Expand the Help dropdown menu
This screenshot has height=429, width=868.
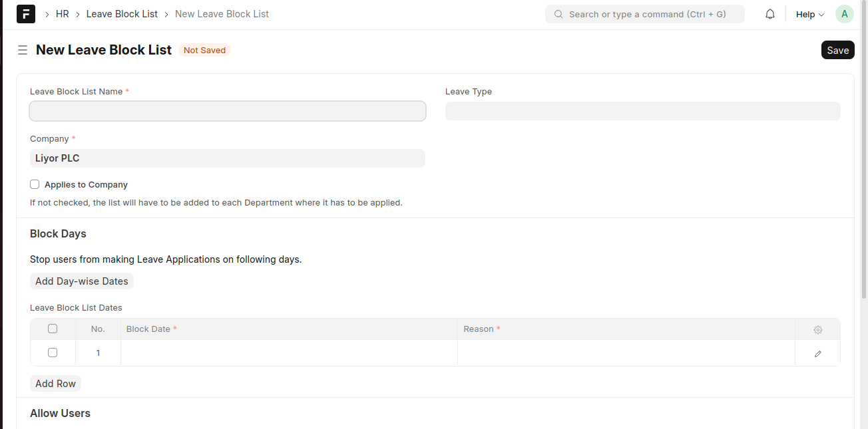809,14
